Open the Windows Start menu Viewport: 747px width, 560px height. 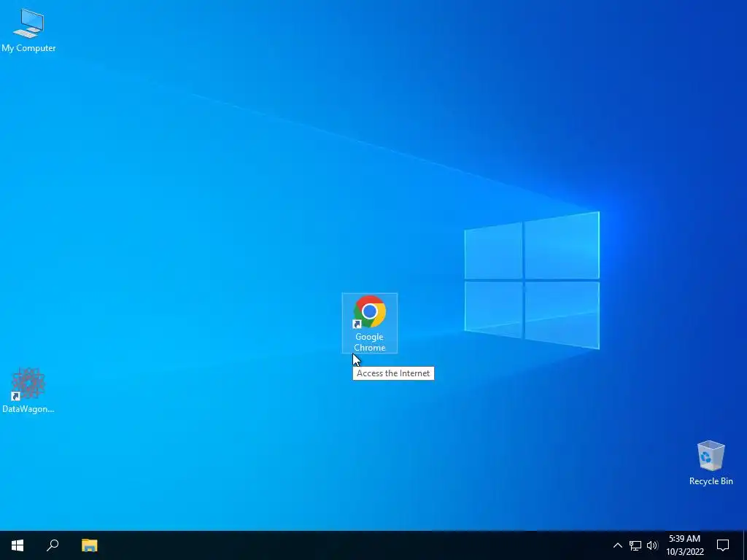18,545
